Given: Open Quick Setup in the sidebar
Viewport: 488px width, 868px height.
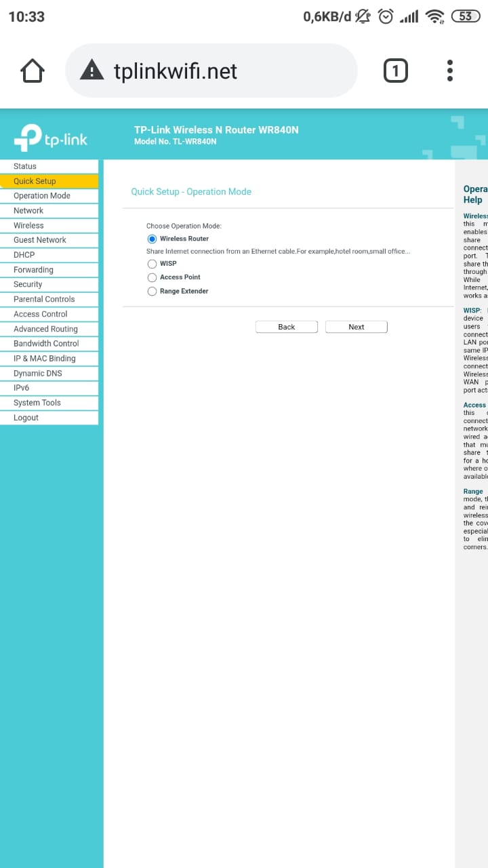Looking at the screenshot, I should coord(49,181).
